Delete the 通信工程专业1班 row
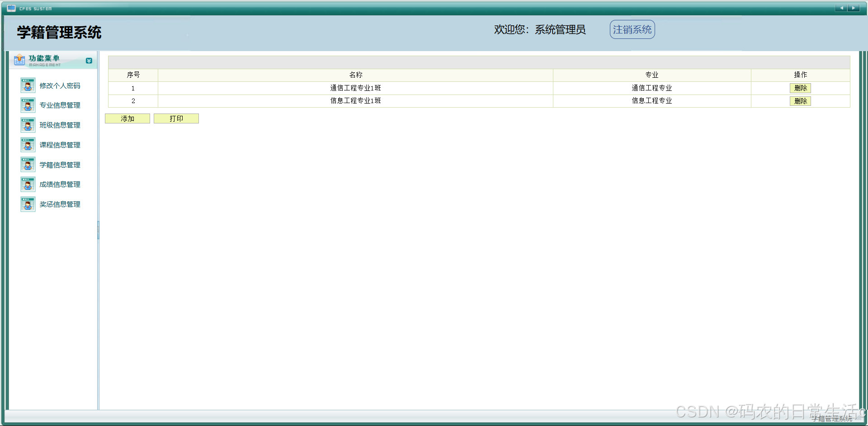 point(800,88)
